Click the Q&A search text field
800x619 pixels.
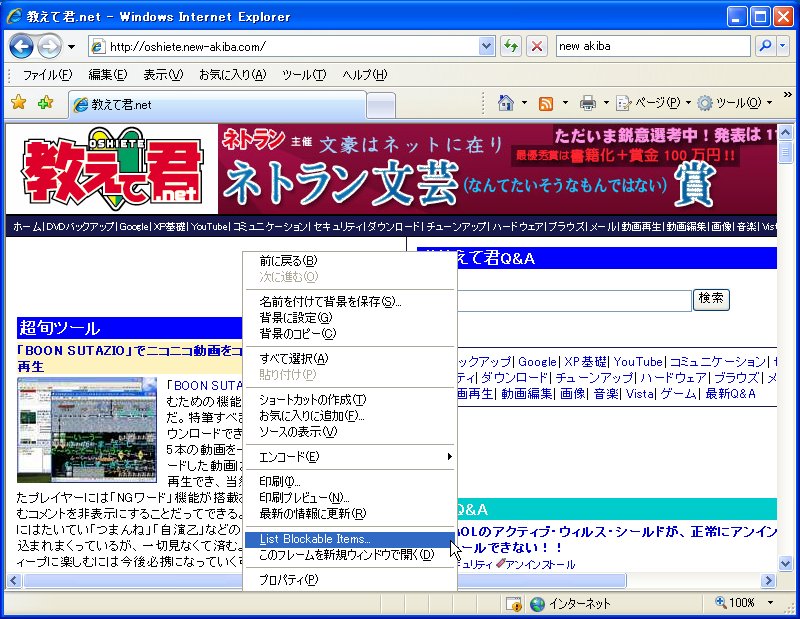pos(574,301)
